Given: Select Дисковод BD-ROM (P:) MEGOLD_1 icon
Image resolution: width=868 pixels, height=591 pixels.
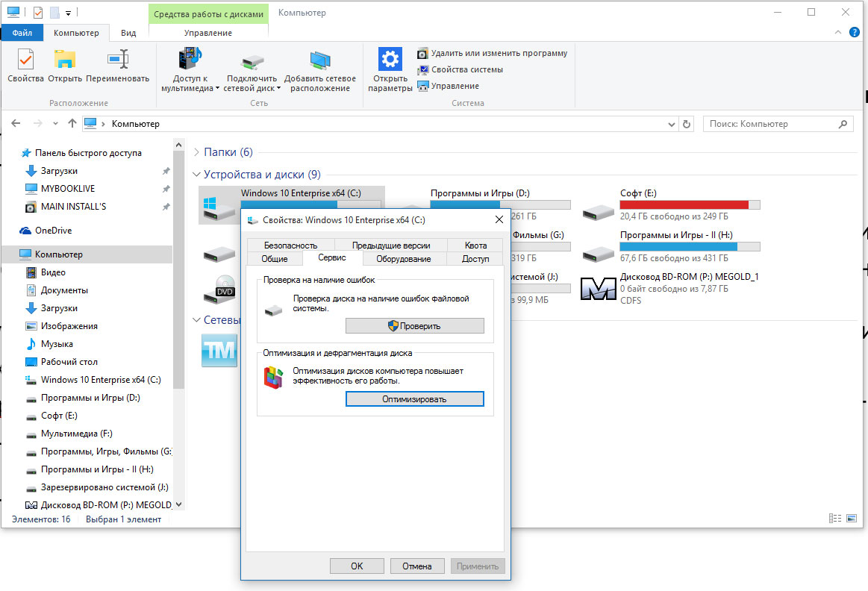Looking at the screenshot, I should click(599, 288).
